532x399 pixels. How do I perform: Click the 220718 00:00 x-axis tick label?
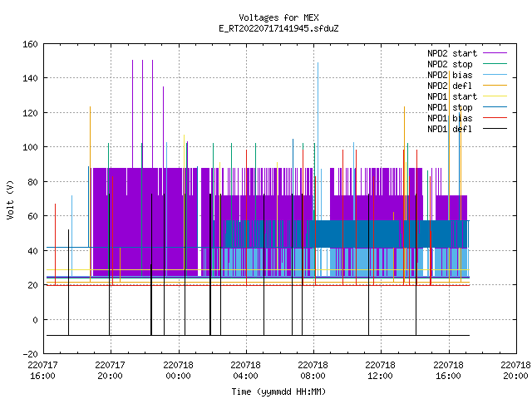(x=178, y=371)
